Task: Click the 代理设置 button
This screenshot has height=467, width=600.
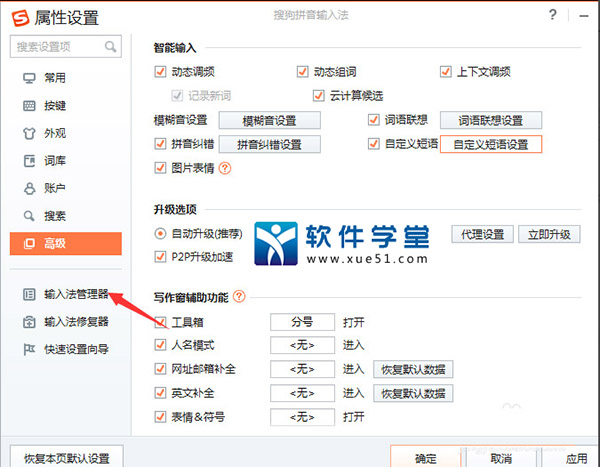Action: [x=483, y=234]
